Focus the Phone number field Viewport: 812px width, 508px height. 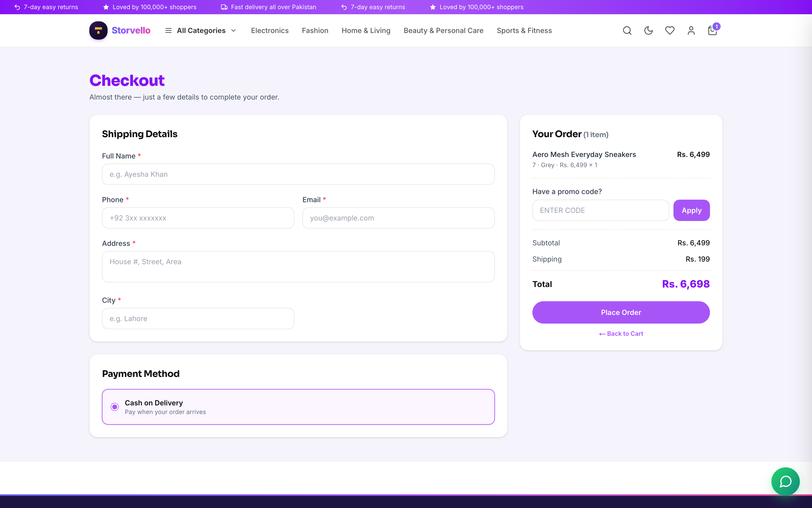click(198, 218)
